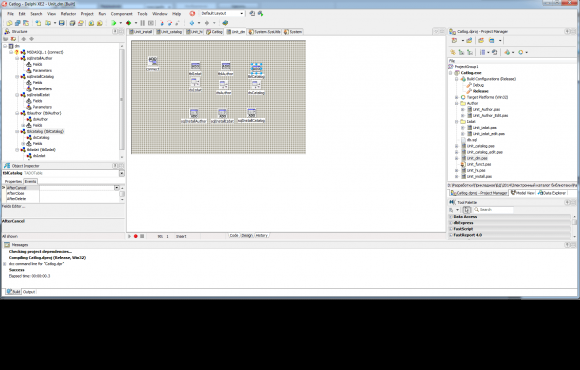Open the Component menu
The height and width of the screenshot is (370, 580).
[121, 14]
